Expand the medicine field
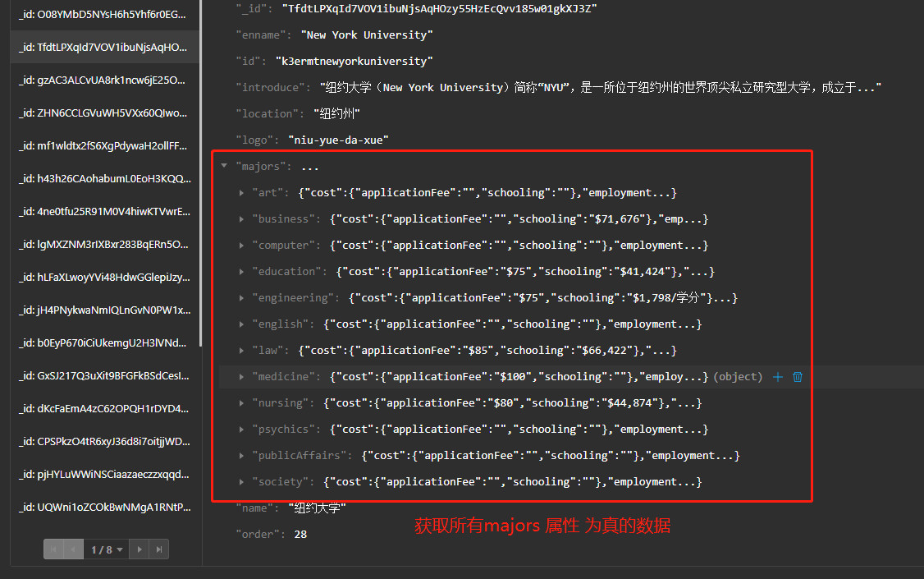 tap(241, 377)
